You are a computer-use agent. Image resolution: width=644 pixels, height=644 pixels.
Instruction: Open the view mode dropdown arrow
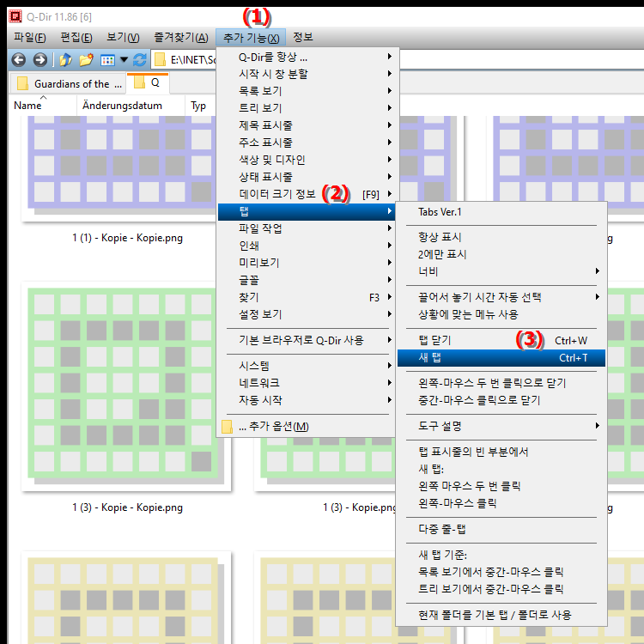[x=124, y=60]
